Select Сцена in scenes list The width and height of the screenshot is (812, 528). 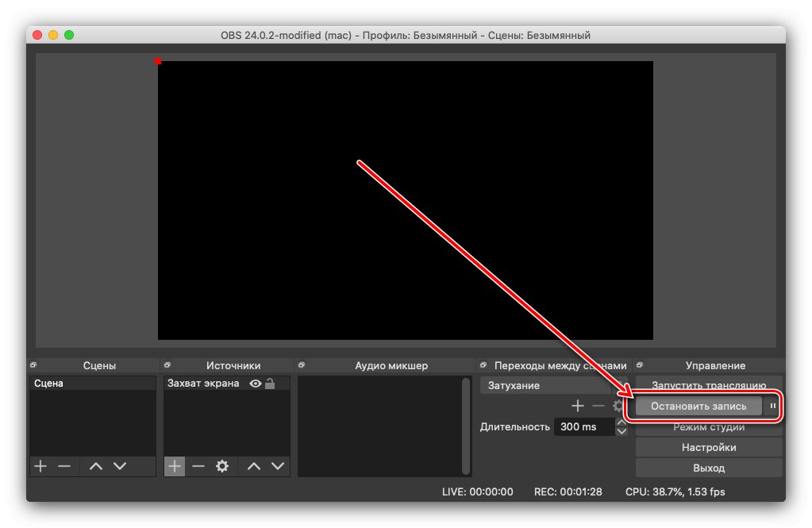[93, 383]
